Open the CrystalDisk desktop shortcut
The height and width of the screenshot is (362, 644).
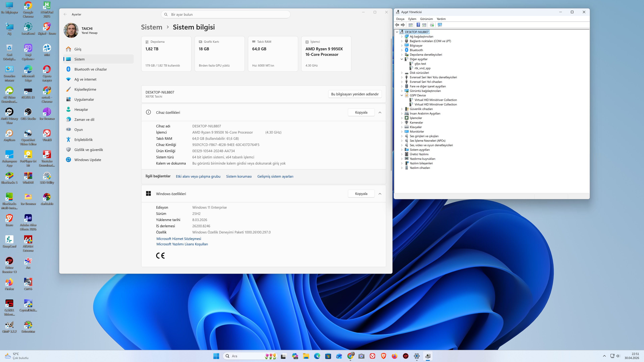(x=28, y=305)
